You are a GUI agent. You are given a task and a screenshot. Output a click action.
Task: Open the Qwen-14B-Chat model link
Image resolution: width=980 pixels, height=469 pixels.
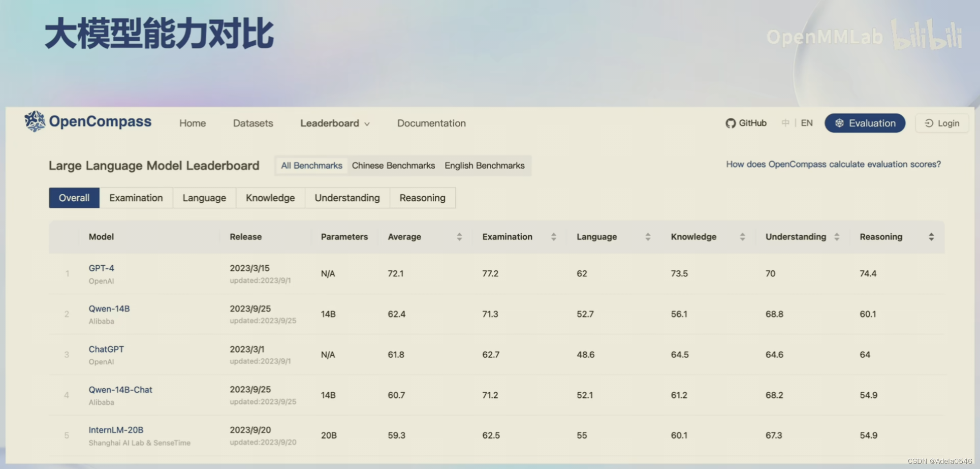coord(120,390)
